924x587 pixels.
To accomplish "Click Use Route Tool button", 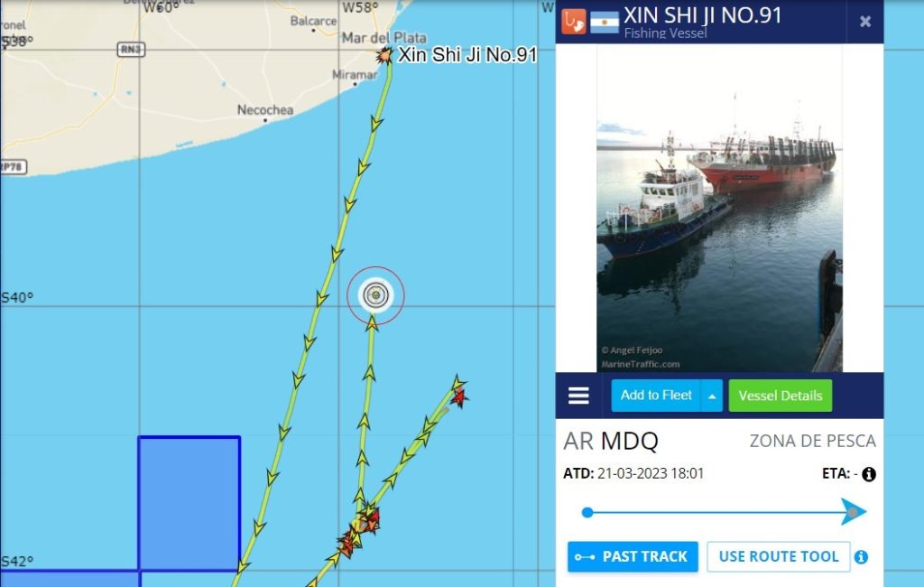I will click(779, 557).
